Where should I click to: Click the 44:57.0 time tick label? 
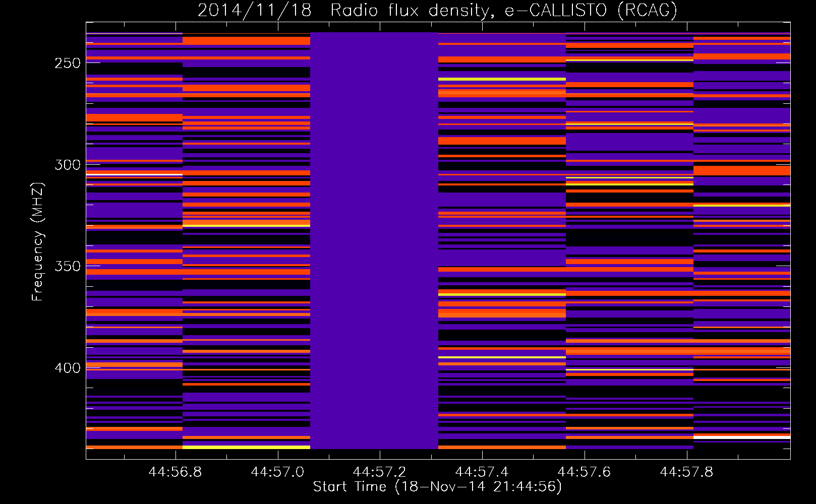(x=277, y=472)
